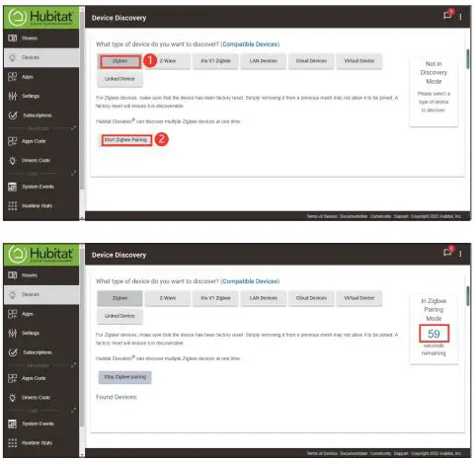
Task: Click Apps grid icon in Not in Discovery screen
Action: coord(12,77)
